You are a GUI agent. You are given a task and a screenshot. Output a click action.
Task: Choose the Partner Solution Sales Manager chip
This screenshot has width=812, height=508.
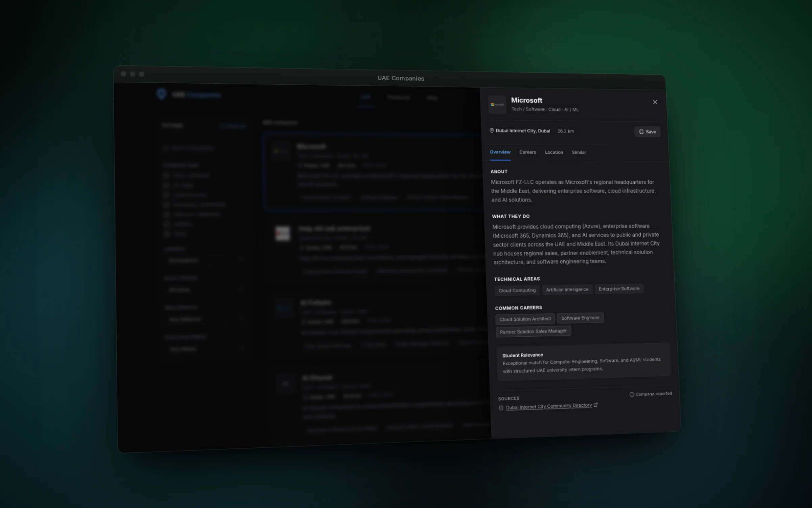click(533, 331)
